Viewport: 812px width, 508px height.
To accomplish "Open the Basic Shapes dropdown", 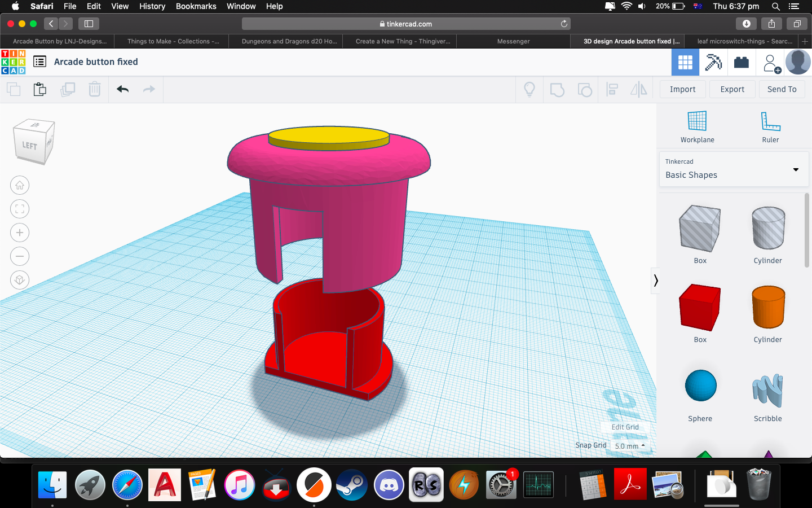I will (734, 169).
